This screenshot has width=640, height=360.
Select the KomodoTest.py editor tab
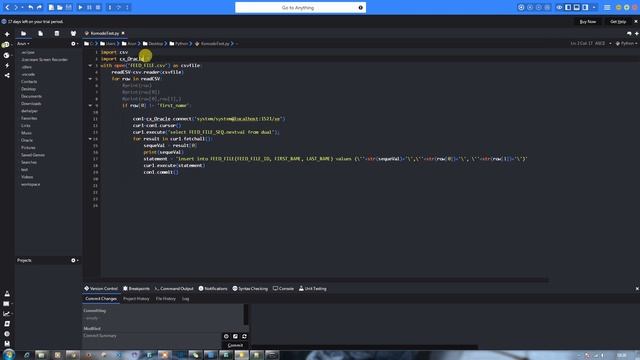104,33
